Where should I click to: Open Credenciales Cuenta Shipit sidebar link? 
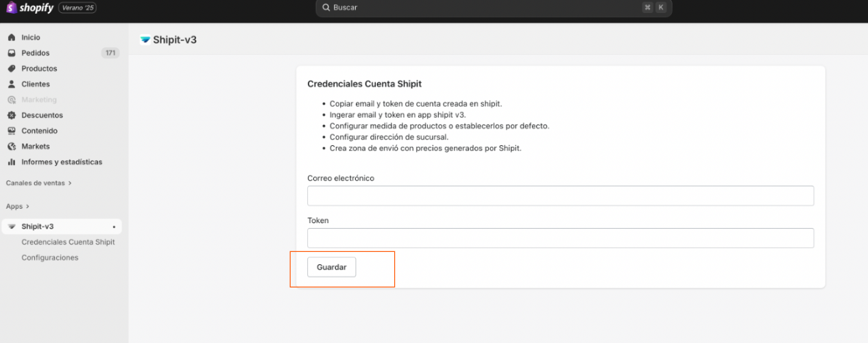[68, 242]
